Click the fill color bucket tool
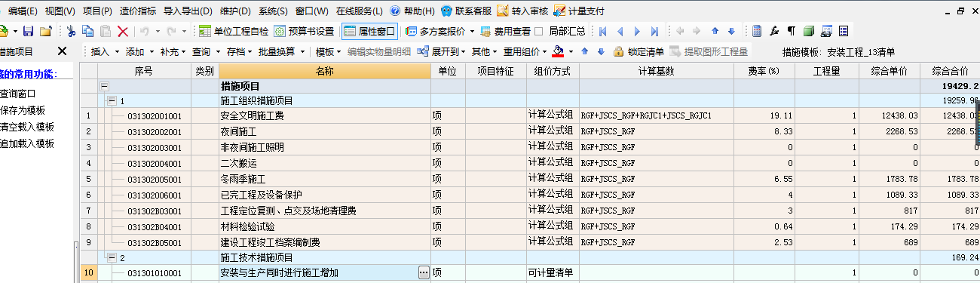980x283 pixels. pyautogui.click(x=558, y=51)
